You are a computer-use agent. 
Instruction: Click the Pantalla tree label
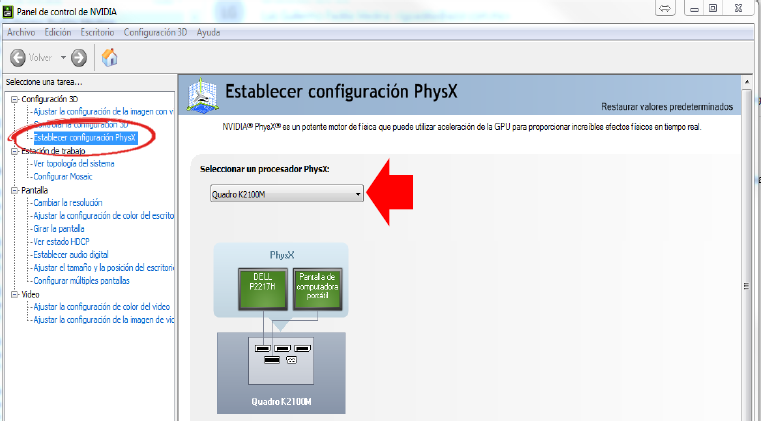click(35, 190)
